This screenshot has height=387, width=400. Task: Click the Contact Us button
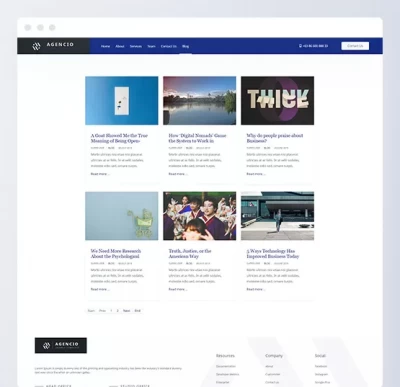pyautogui.click(x=355, y=46)
